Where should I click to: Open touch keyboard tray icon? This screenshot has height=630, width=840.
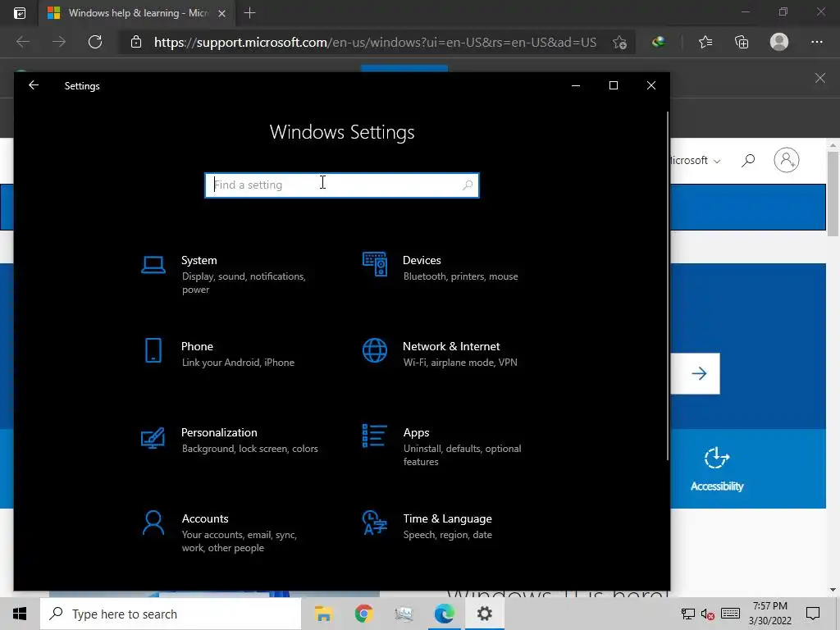pyautogui.click(x=729, y=614)
